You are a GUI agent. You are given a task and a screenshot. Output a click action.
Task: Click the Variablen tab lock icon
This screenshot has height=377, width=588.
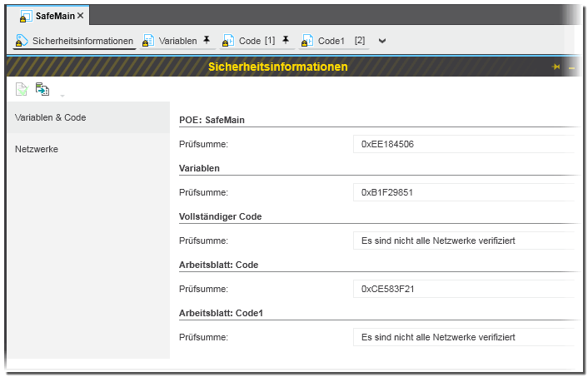(x=149, y=41)
